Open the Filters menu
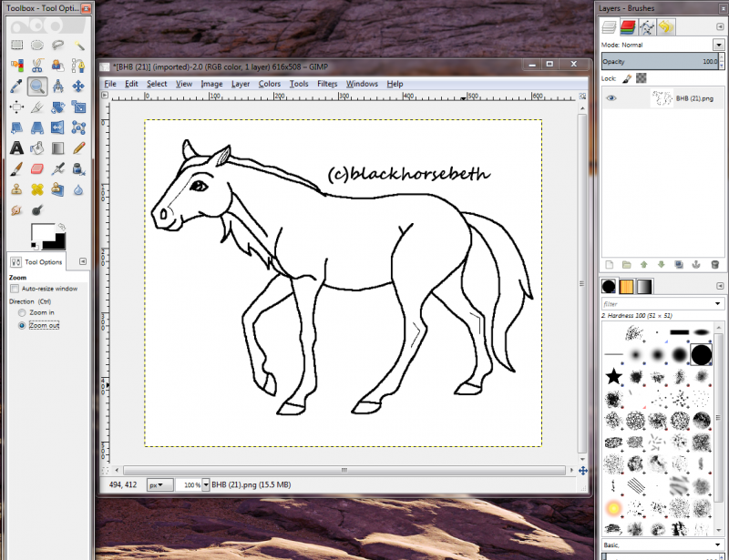This screenshot has height=560, width=729. (x=327, y=84)
